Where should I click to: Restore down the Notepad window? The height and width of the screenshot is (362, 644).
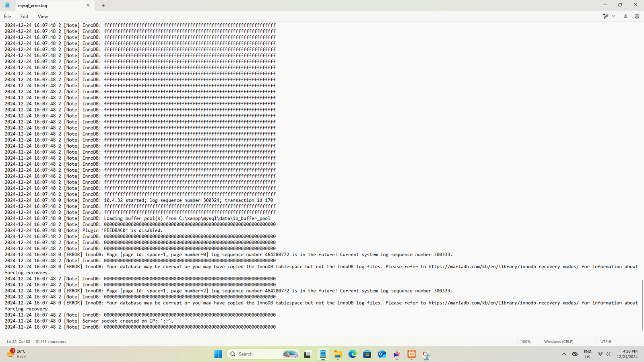click(620, 5)
